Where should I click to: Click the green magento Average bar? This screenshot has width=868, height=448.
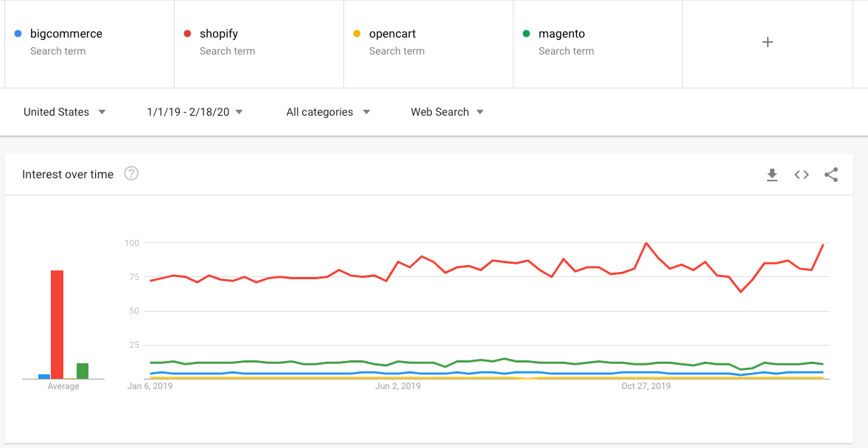(x=83, y=370)
